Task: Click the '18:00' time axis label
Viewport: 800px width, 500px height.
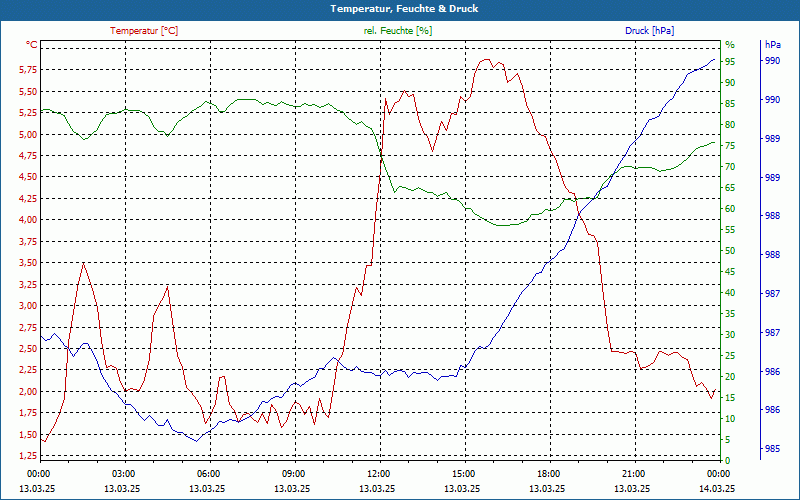Action: pos(547,474)
